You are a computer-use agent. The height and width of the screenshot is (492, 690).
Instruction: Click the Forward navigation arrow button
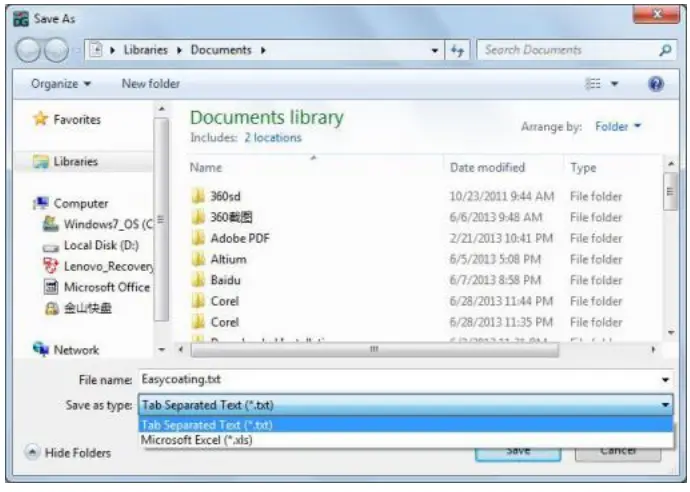[56, 50]
